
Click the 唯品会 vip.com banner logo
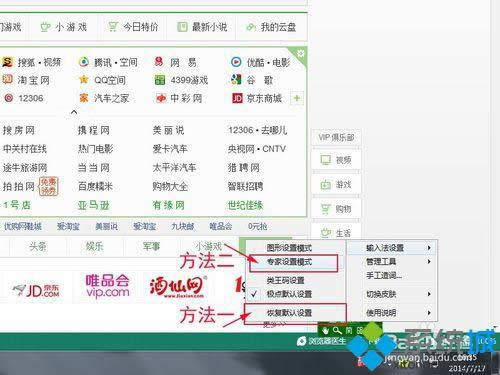(x=107, y=286)
